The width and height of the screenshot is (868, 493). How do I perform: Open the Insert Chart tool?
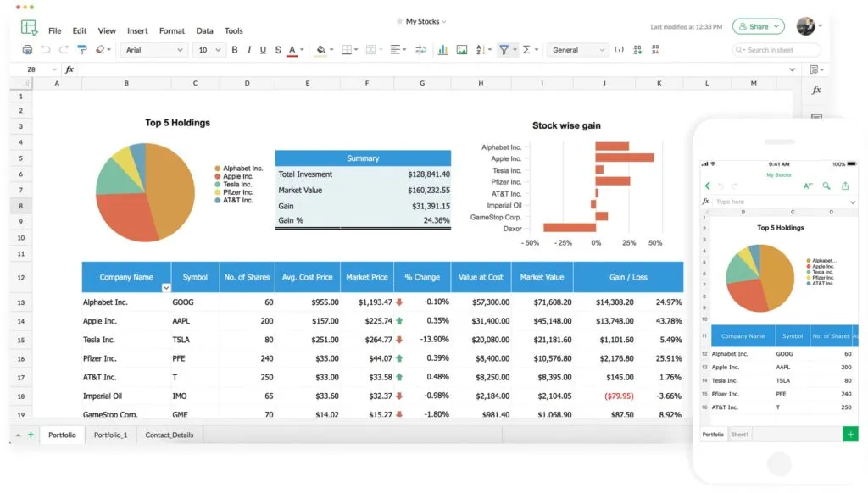(442, 49)
